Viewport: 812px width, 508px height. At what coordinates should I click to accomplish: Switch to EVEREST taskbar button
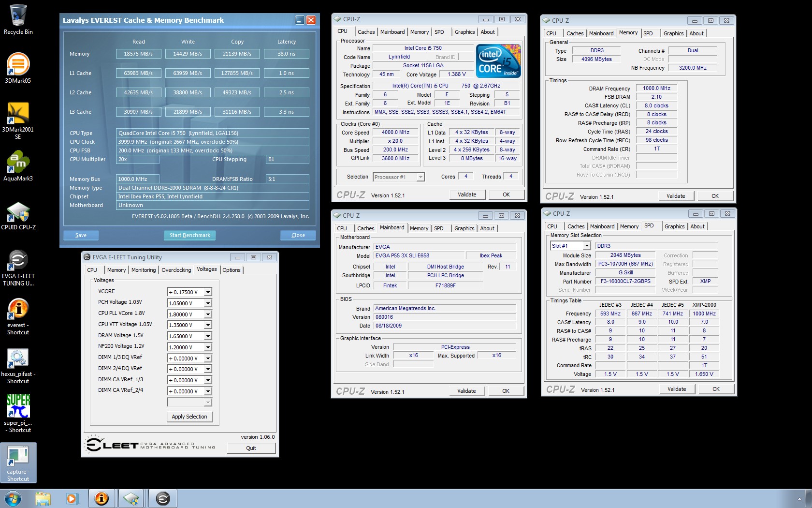tap(101, 498)
